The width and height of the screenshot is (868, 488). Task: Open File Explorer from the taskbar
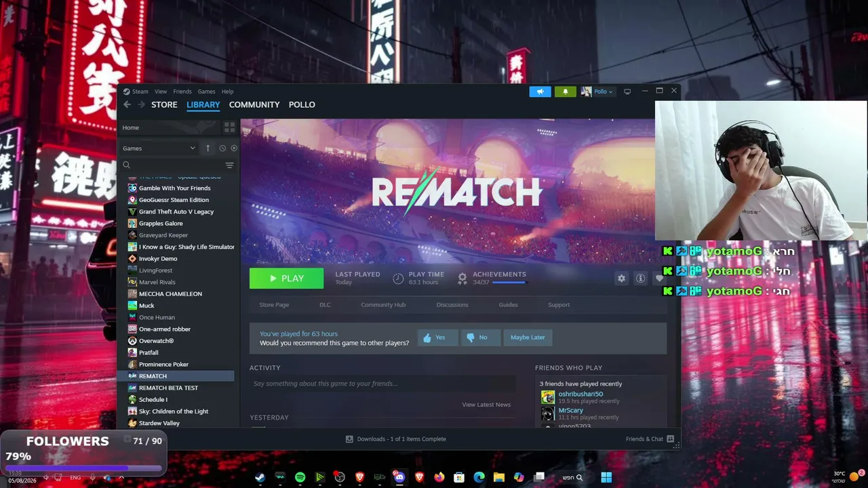pyautogui.click(x=498, y=477)
